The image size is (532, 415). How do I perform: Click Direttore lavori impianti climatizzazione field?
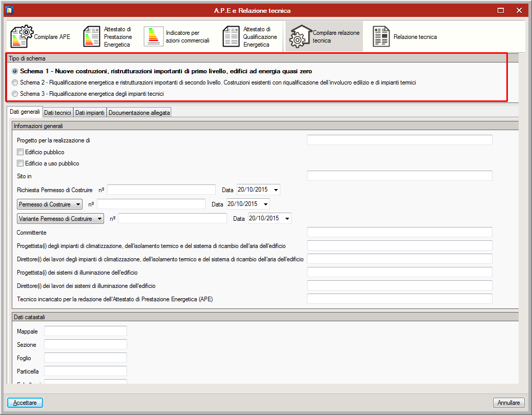tap(400, 259)
